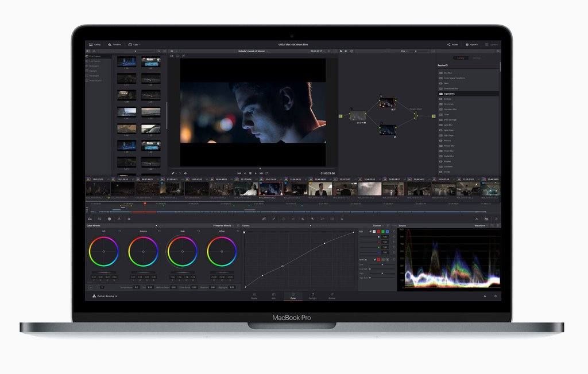
Task: Switch to the Deliver page tab
Action: [x=332, y=296]
